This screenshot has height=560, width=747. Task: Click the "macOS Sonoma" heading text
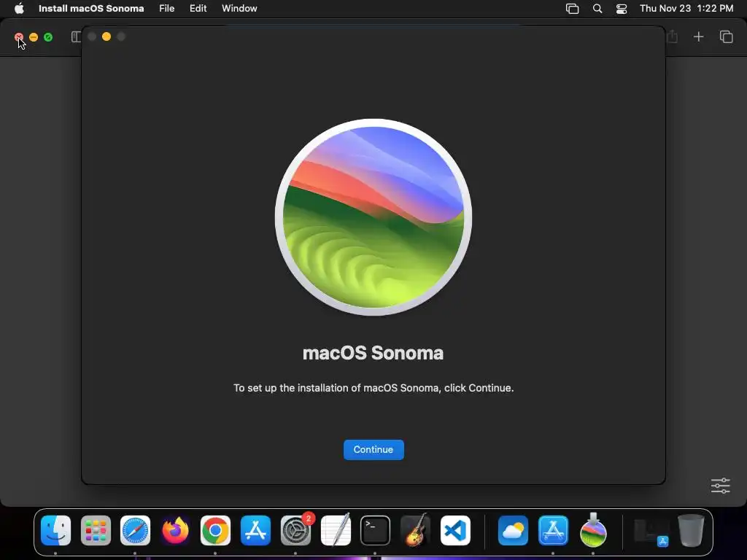click(x=373, y=353)
